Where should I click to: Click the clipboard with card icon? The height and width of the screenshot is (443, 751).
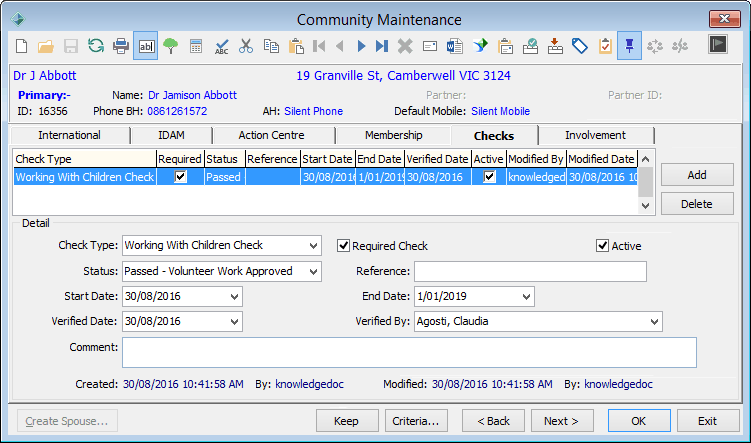[505, 46]
